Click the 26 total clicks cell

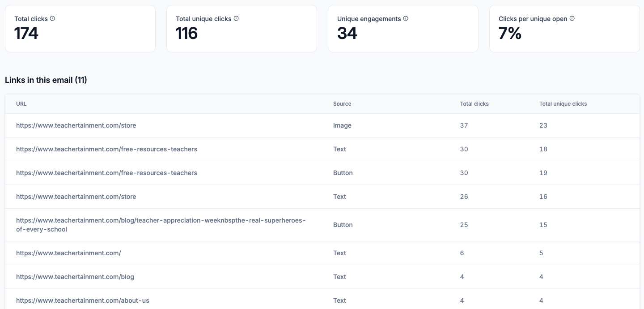tap(464, 197)
